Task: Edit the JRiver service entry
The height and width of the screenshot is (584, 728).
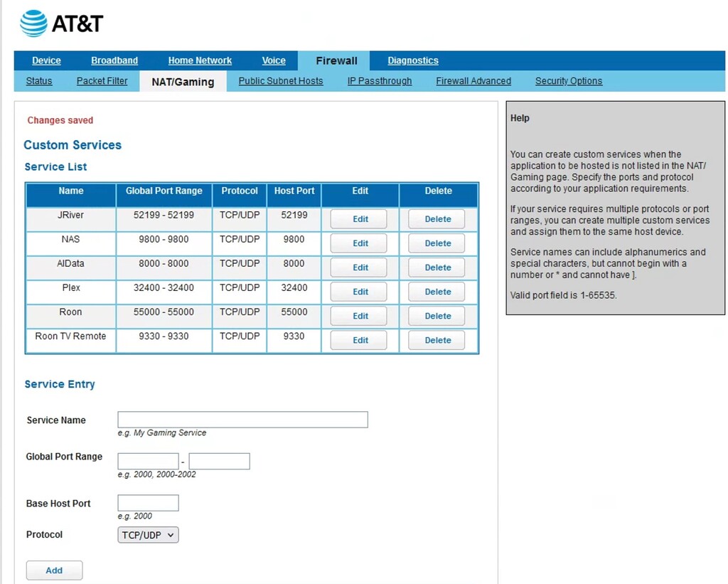Action: point(358,218)
